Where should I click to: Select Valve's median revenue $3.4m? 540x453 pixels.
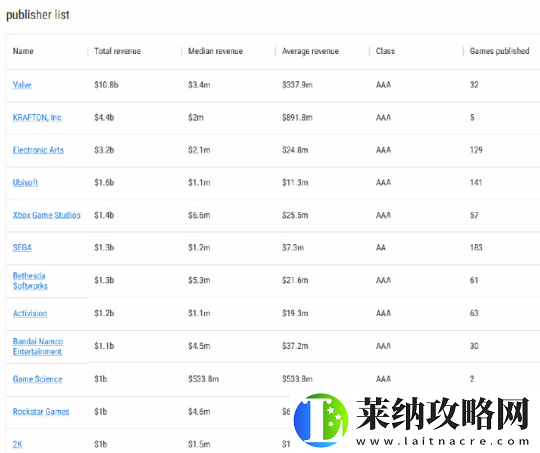tap(199, 85)
